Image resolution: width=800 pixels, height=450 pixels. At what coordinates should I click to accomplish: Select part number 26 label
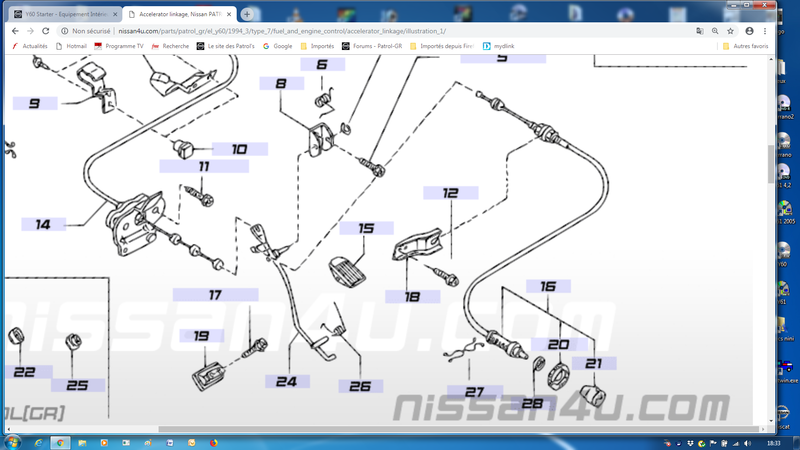point(361,386)
